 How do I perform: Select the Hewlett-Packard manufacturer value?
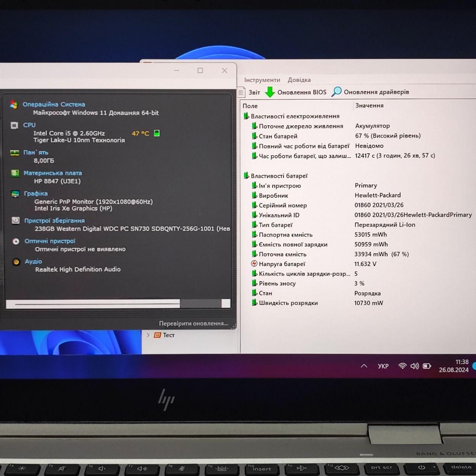[x=378, y=195]
